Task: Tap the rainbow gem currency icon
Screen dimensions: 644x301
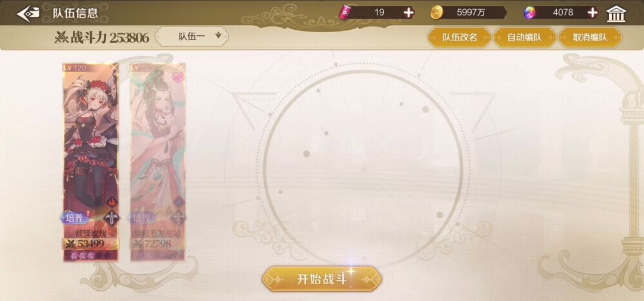Action: [x=530, y=13]
